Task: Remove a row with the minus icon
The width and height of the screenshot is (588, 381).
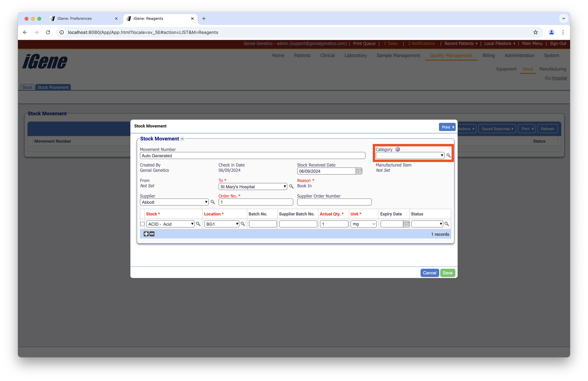Action: [152, 234]
